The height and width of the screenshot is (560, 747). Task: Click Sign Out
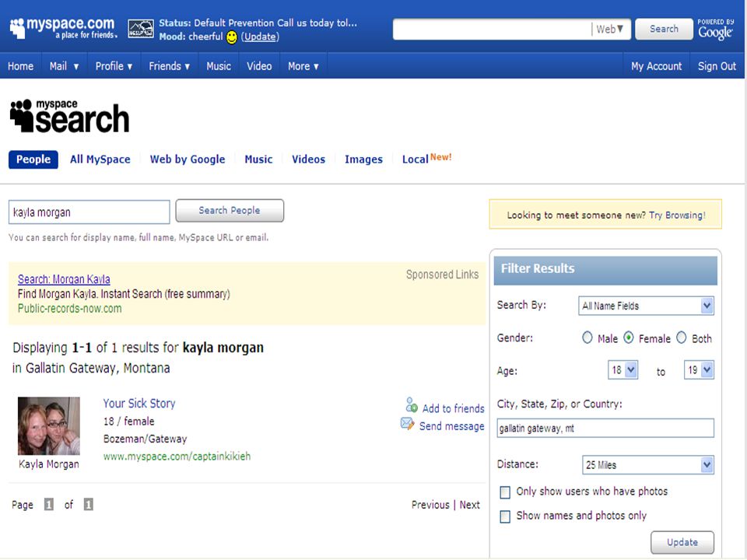tap(717, 66)
